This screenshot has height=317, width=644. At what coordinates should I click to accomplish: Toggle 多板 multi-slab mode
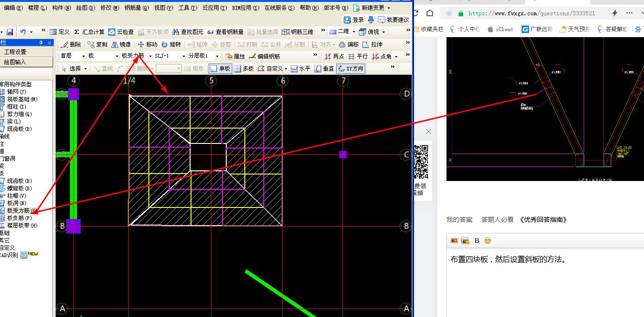point(244,68)
